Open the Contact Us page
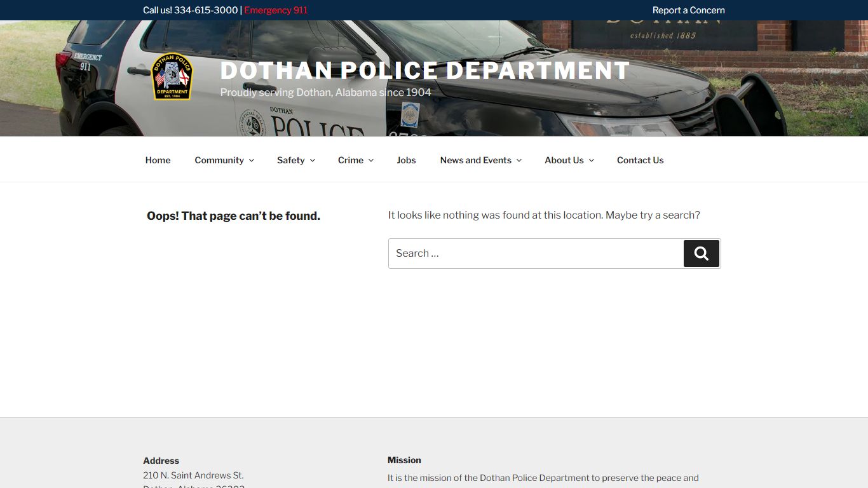Screen dimensions: 868x488 640,160
